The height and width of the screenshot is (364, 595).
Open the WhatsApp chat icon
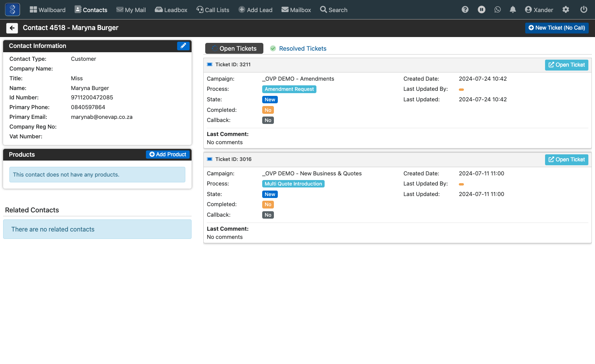(x=497, y=10)
